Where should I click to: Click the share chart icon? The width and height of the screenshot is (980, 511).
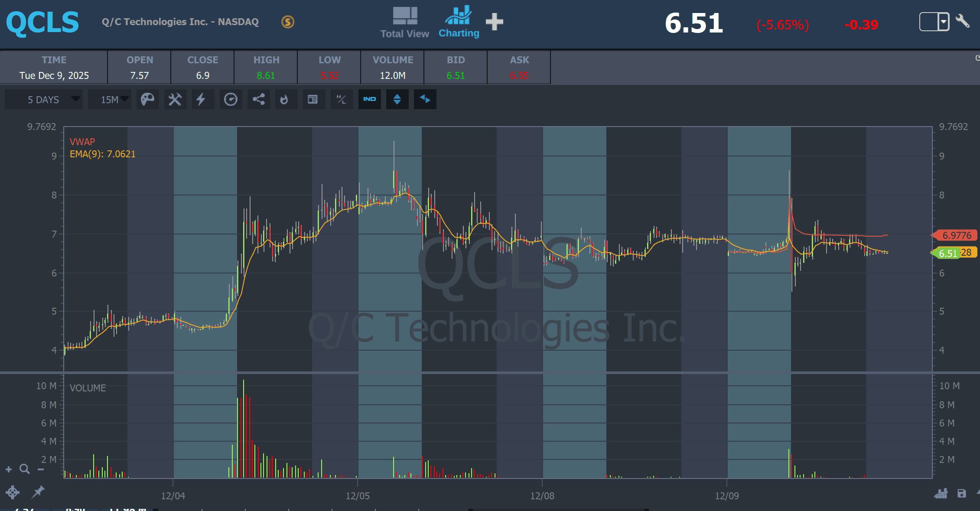259,100
